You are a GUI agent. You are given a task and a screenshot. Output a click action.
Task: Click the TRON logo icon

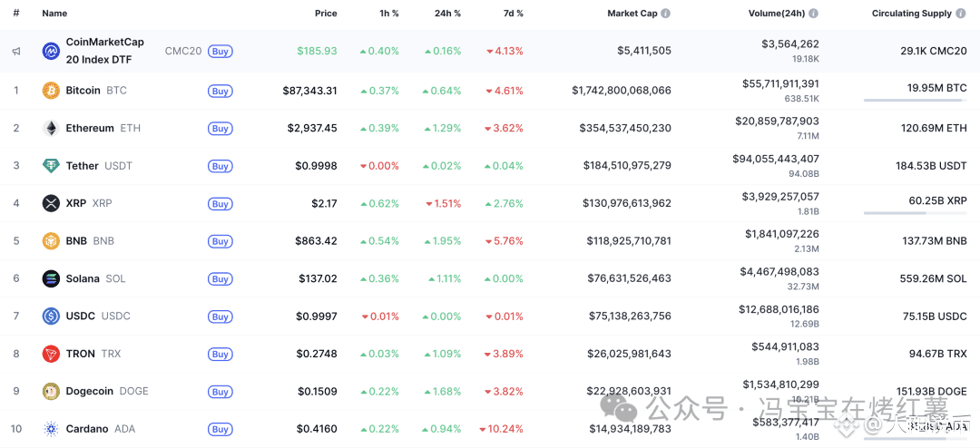(x=51, y=354)
